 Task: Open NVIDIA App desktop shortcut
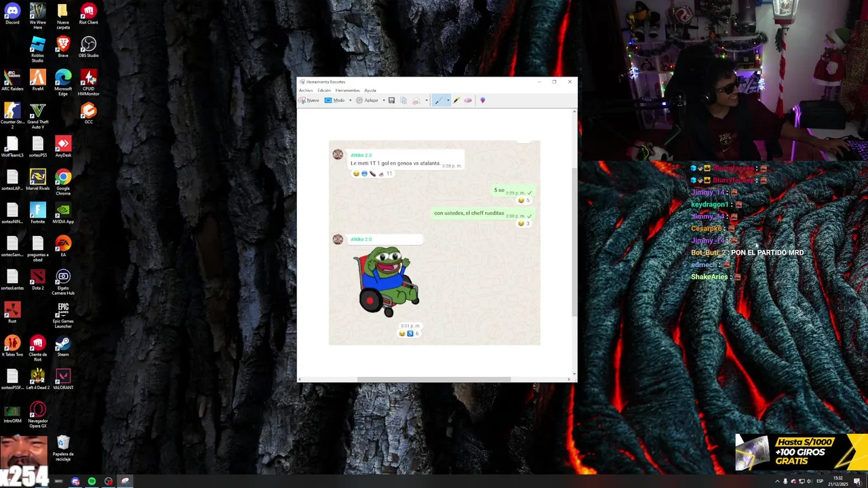pos(63,213)
